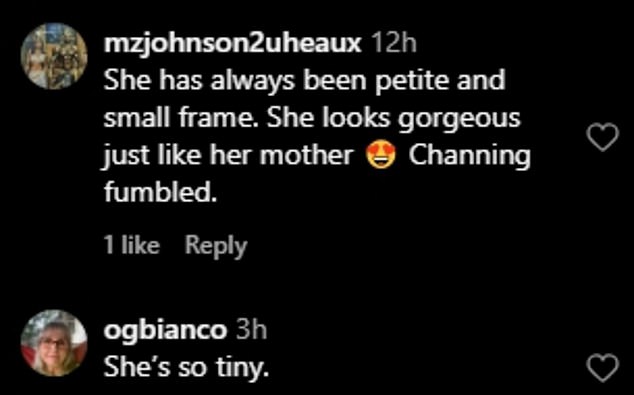Visit the ogbianco username link
The width and height of the screenshot is (634, 395).
[165, 330]
